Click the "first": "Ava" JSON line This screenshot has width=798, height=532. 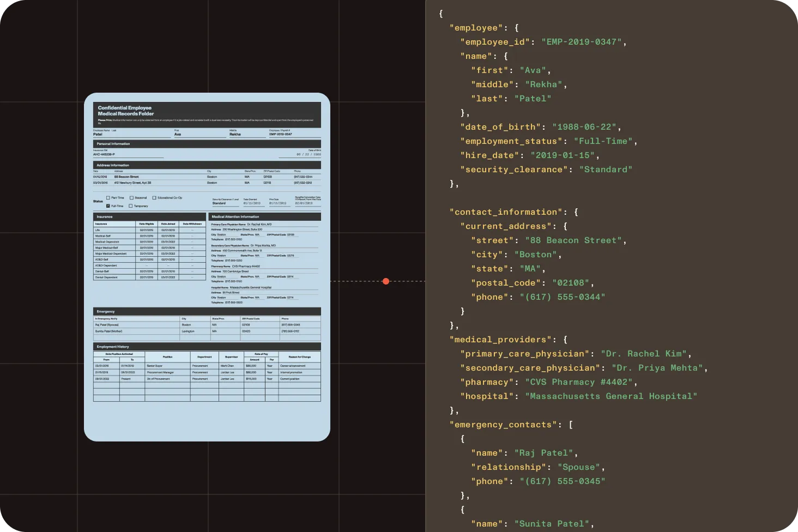click(x=511, y=70)
